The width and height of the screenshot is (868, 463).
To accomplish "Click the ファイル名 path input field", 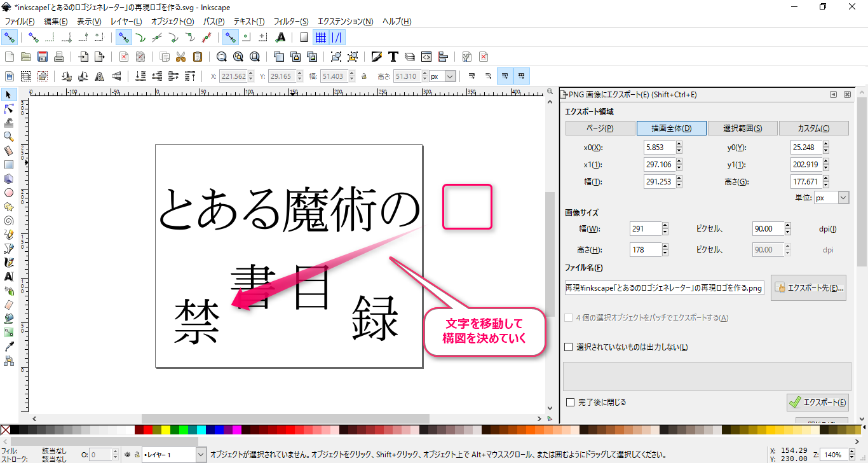I will pyautogui.click(x=665, y=288).
